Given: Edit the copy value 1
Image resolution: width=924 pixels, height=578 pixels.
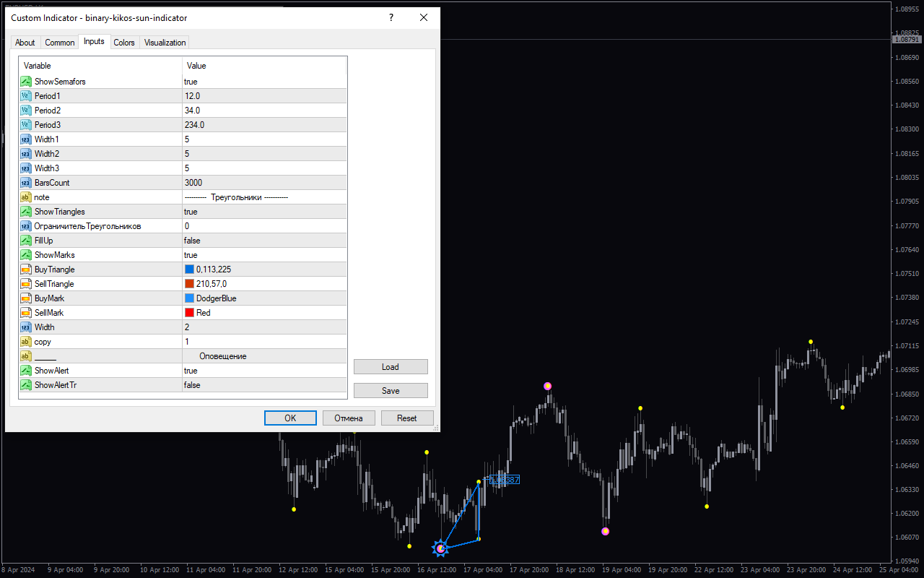Looking at the screenshot, I should (264, 342).
